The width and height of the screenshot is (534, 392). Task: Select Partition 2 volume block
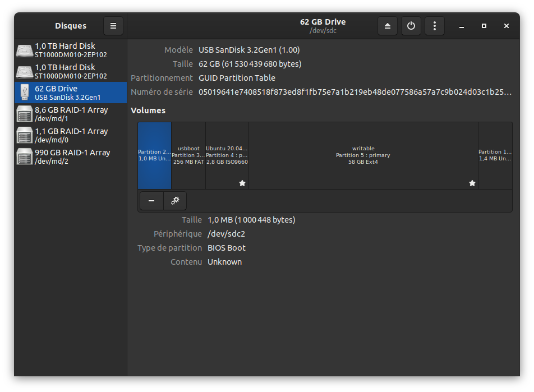point(154,156)
